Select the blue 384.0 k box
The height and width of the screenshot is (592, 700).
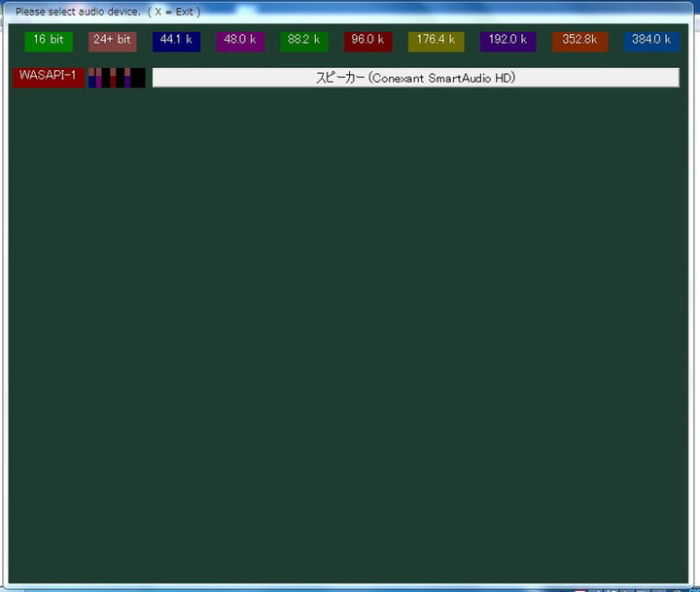[x=651, y=41]
